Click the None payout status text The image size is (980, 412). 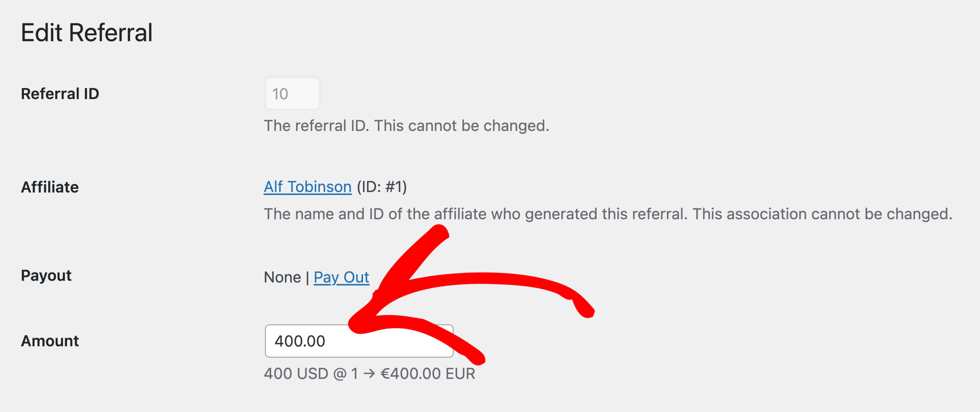tap(283, 277)
